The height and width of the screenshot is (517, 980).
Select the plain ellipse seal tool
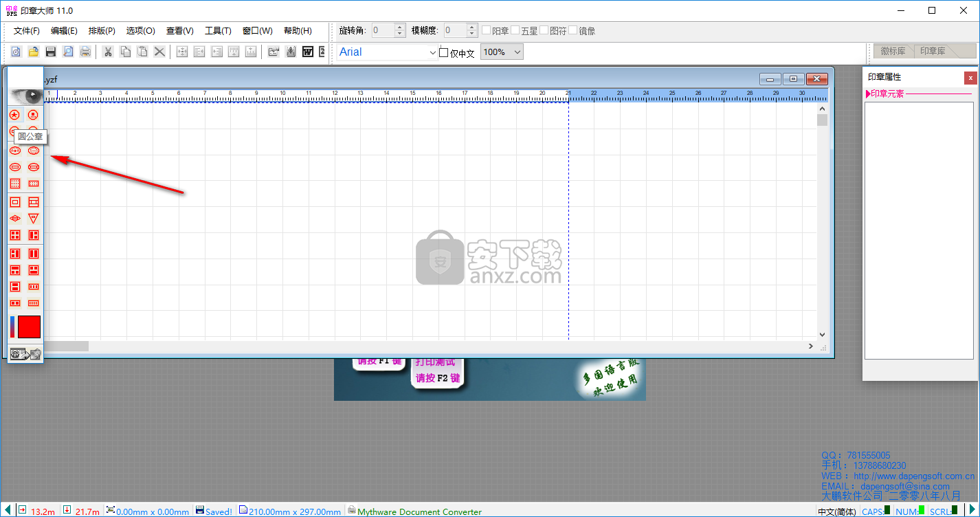[15, 167]
